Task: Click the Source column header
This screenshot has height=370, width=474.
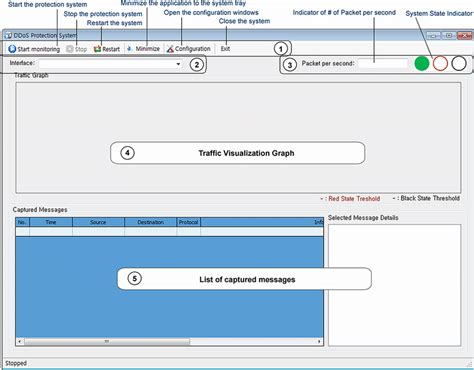Action: 98,222
